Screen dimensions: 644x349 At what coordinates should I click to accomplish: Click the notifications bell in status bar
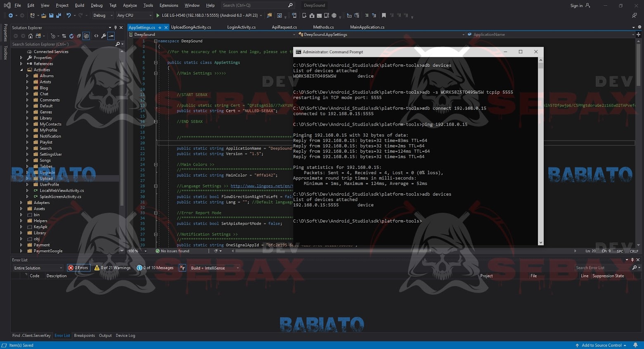636,345
